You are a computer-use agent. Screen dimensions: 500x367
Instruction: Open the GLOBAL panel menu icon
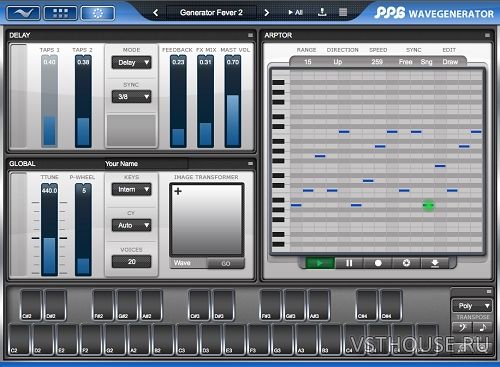250,163
